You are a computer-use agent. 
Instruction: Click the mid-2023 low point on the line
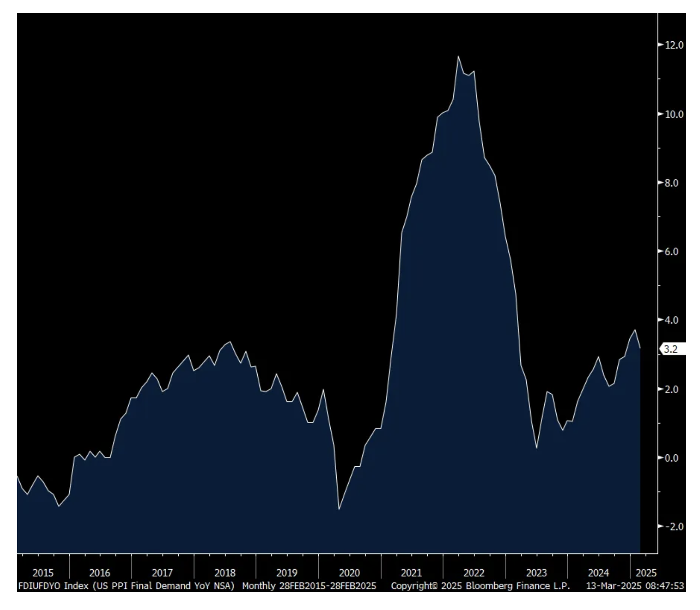[x=536, y=448]
